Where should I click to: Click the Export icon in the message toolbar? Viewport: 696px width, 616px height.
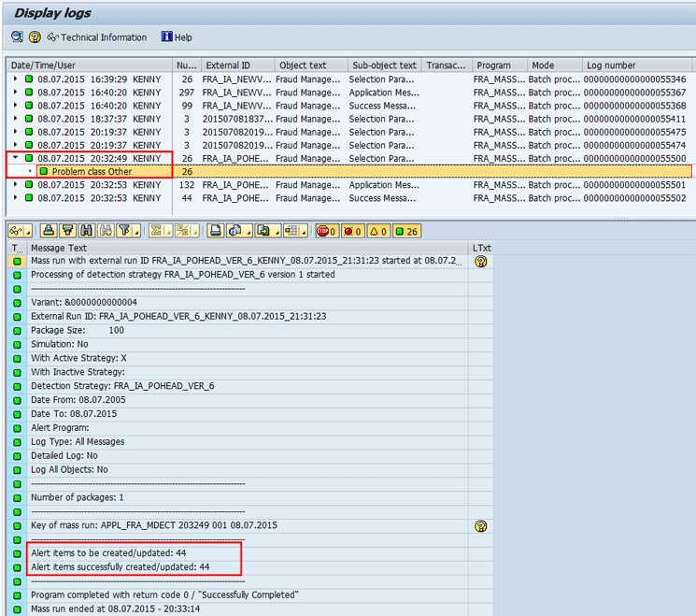point(263,231)
